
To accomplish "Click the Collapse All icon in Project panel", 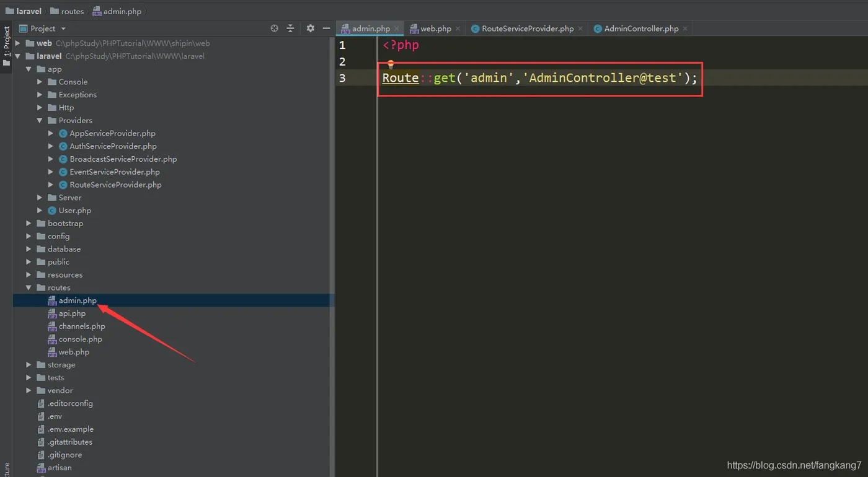I will (x=290, y=28).
